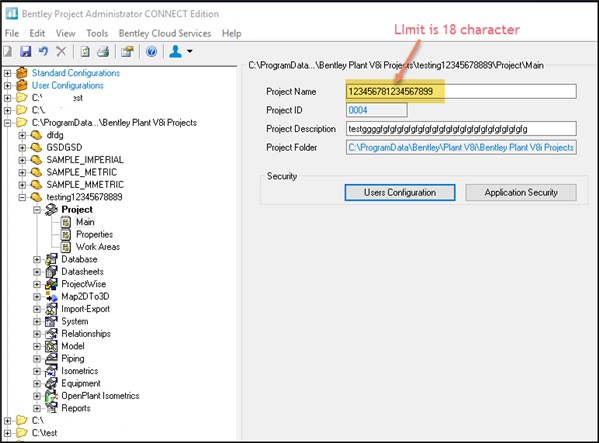Collapse the Bentley Plant V8i Projects folder
Screen dimensions: 599x443
pyautogui.click(x=7, y=123)
